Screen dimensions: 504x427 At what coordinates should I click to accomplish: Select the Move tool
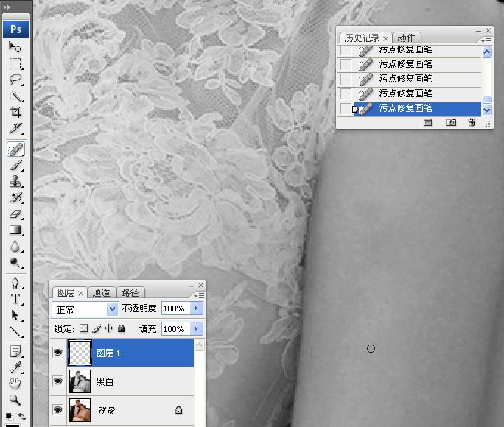coord(15,48)
